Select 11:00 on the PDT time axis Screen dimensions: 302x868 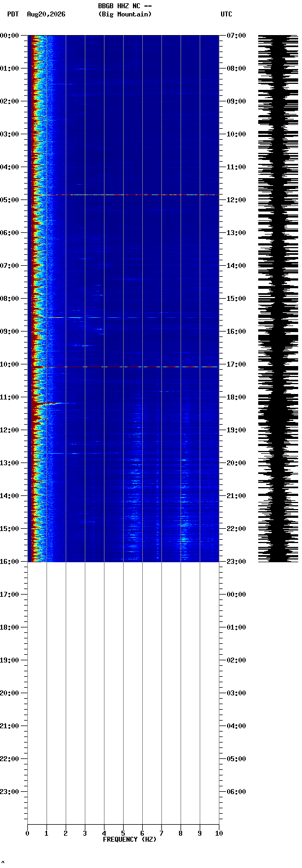click(9, 397)
